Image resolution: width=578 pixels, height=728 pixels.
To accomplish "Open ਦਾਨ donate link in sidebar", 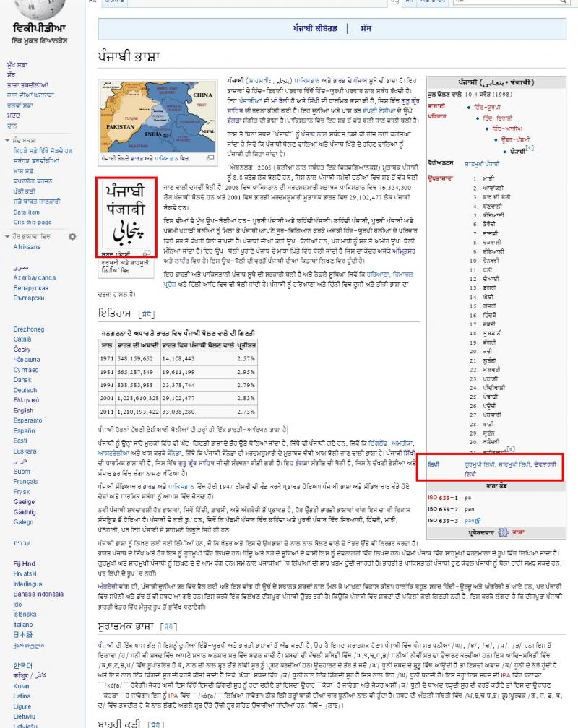I will tap(12, 126).
